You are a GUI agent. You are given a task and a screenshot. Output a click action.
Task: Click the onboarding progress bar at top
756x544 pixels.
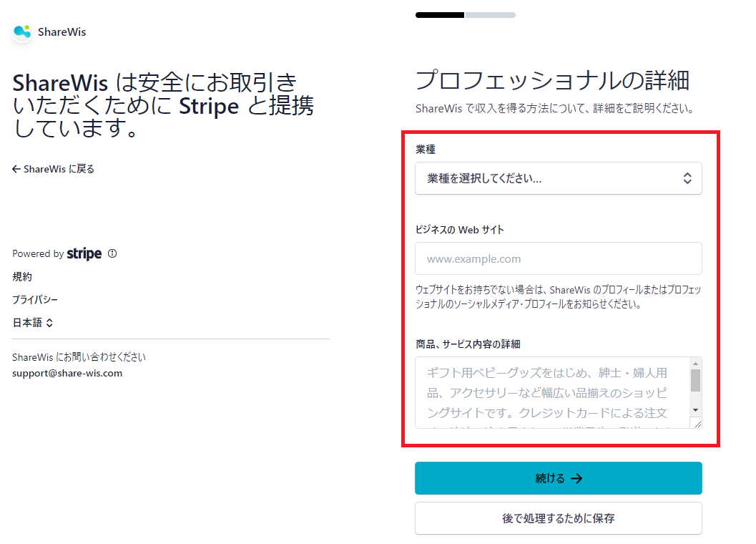click(466, 15)
